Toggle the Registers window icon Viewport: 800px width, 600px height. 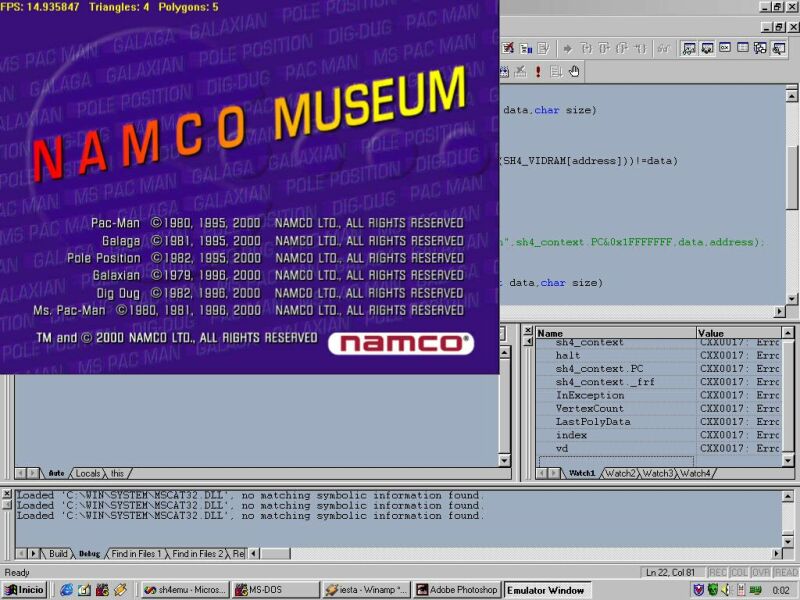[x=725, y=48]
